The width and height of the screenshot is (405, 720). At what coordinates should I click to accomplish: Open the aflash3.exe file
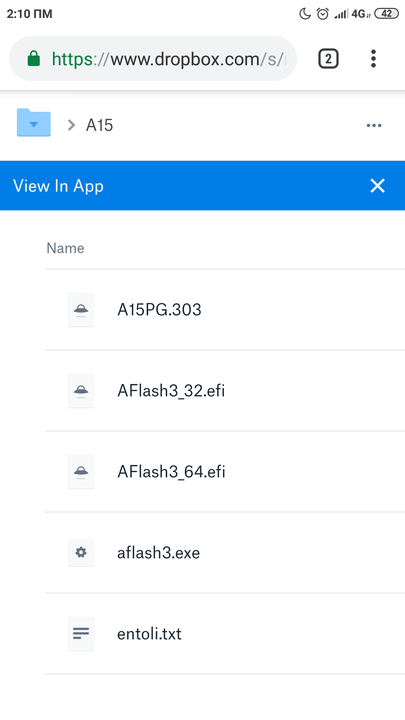[x=158, y=552]
